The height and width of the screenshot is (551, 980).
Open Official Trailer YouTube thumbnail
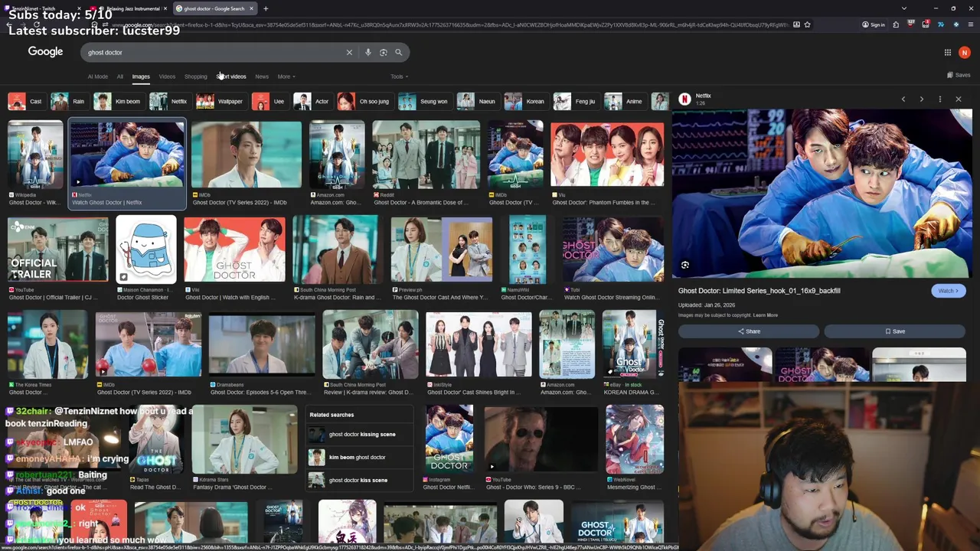coord(58,250)
